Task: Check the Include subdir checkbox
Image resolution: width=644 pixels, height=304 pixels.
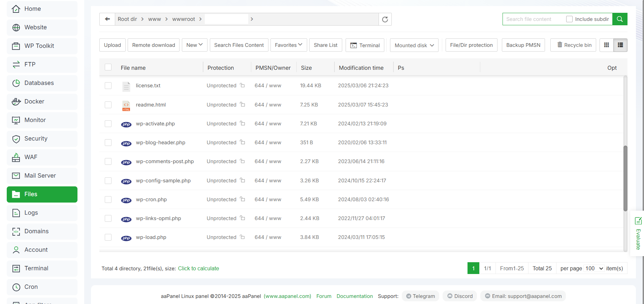Action: coord(569,19)
